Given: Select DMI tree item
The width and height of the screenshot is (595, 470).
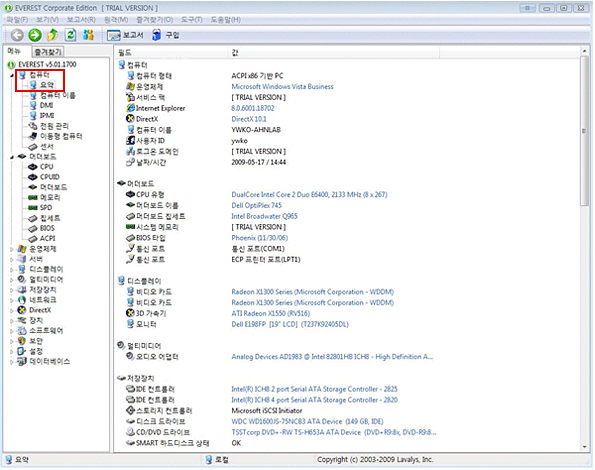Looking at the screenshot, I should click(46, 105).
